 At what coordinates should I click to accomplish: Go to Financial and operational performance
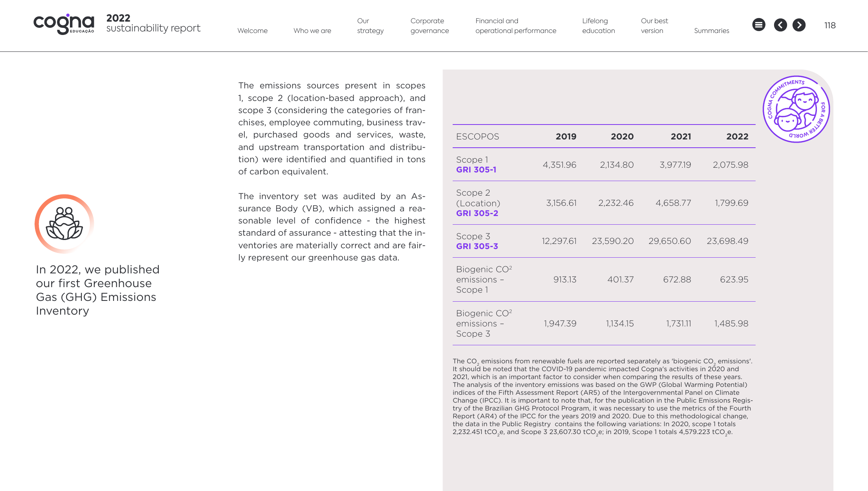[x=516, y=26]
